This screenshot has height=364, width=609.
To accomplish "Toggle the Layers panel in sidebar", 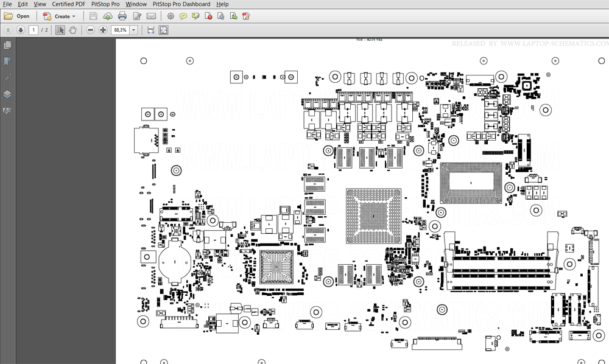I will 7,94.
